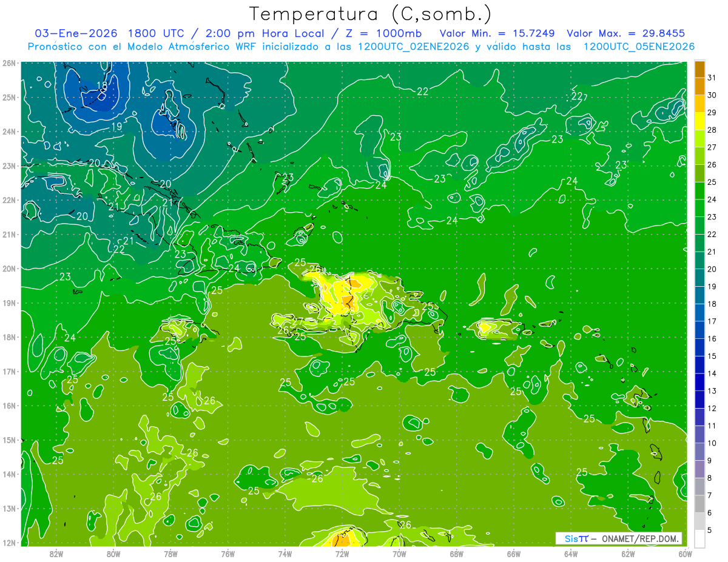Image resolution: width=728 pixels, height=562 pixels.
Task: Click the contour label 19 on the map
Action: 117,127
